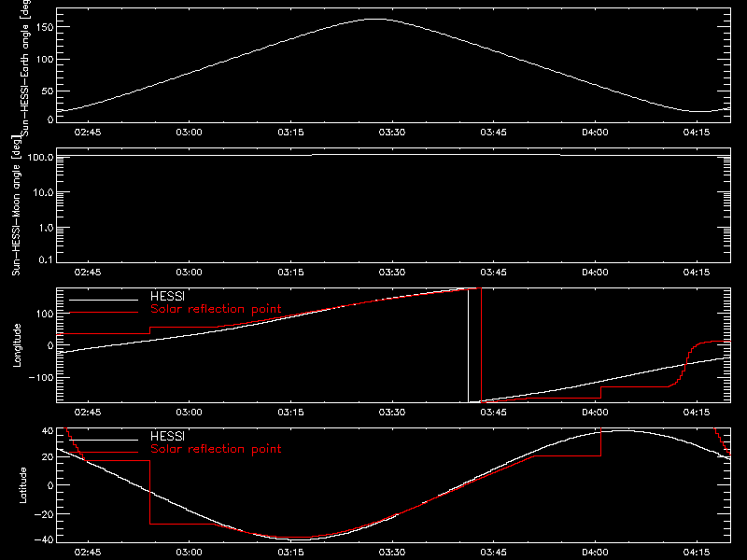
Task: Choose 03:30 label under Longitude plot
Action: pyautogui.click(x=392, y=413)
